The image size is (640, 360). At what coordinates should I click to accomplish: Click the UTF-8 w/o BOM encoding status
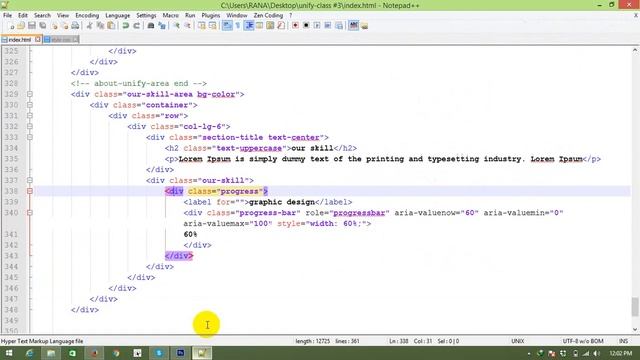pos(583,341)
